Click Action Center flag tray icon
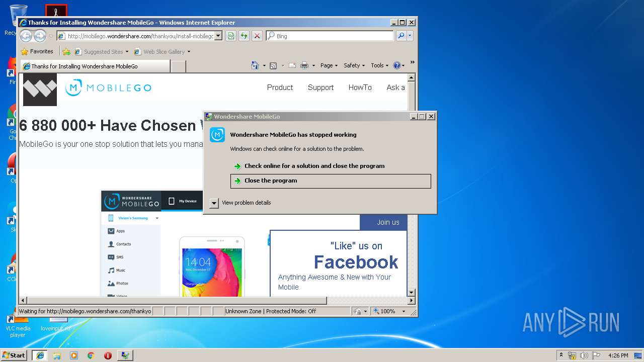 (596, 355)
